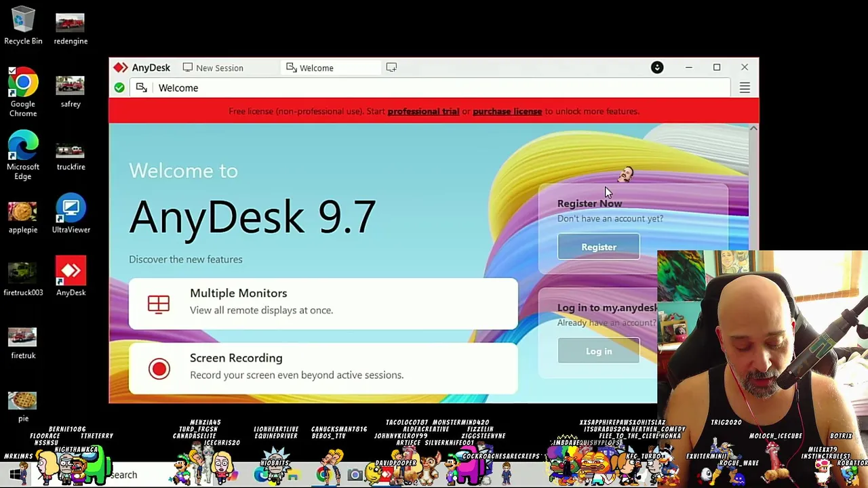Viewport: 868px width, 488px height.
Task: Open the safrey desktop file
Action: pyautogui.click(x=71, y=91)
